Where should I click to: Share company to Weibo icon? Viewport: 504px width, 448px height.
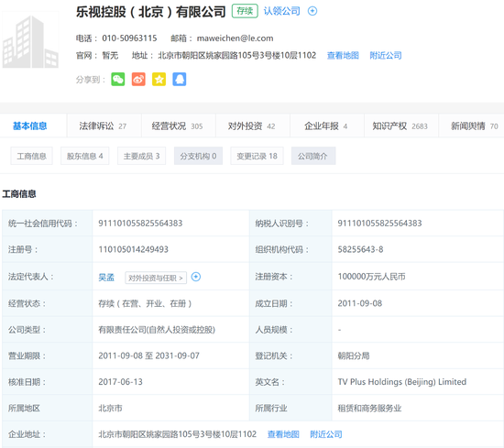tap(138, 79)
